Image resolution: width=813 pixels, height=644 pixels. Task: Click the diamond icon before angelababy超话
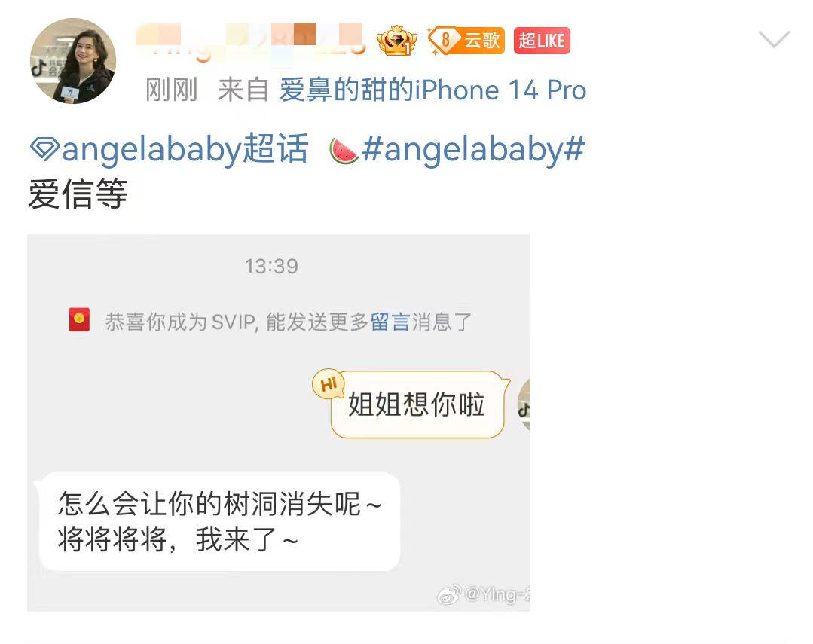[x=45, y=149]
